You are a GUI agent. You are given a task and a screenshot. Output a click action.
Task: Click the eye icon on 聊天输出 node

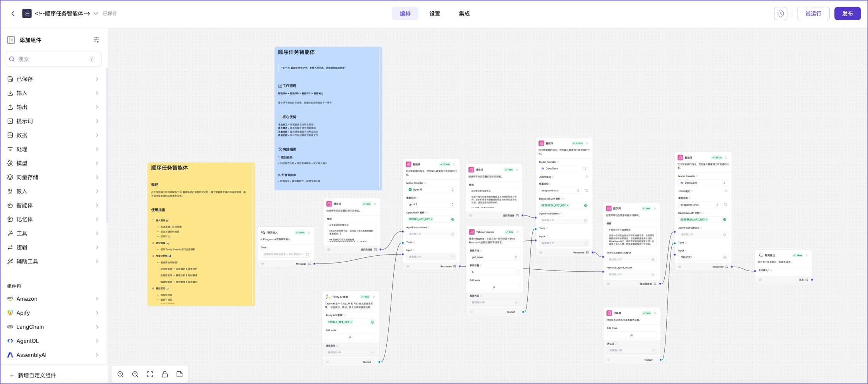coord(760,280)
